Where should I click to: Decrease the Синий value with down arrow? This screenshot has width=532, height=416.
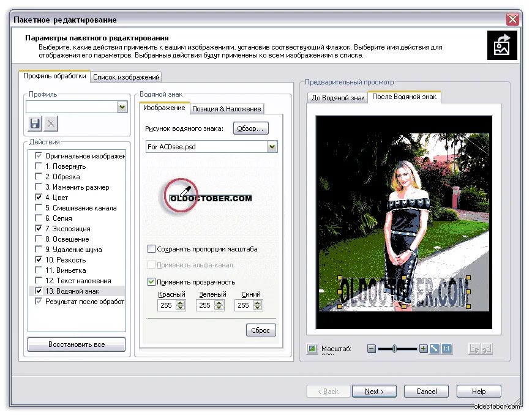(258, 308)
